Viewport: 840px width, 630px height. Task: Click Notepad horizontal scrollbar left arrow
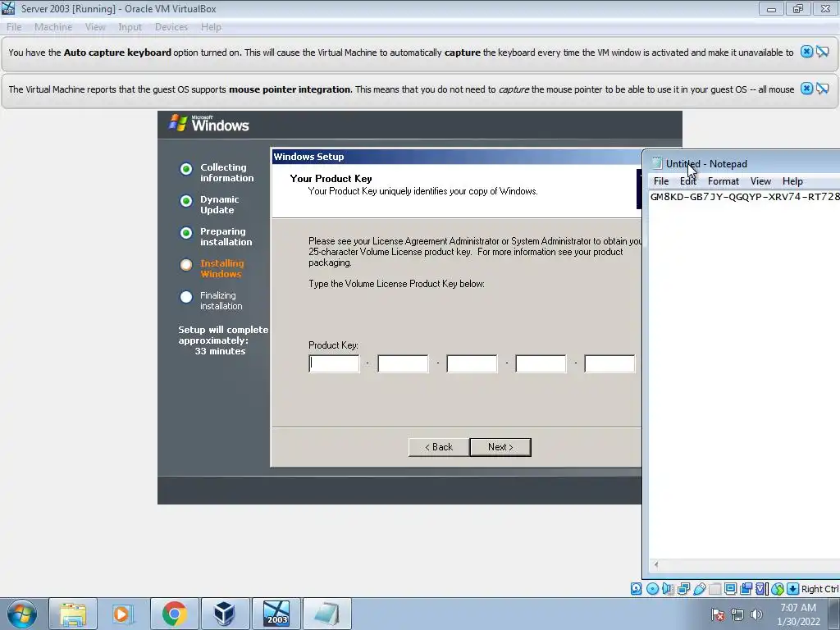point(656,564)
